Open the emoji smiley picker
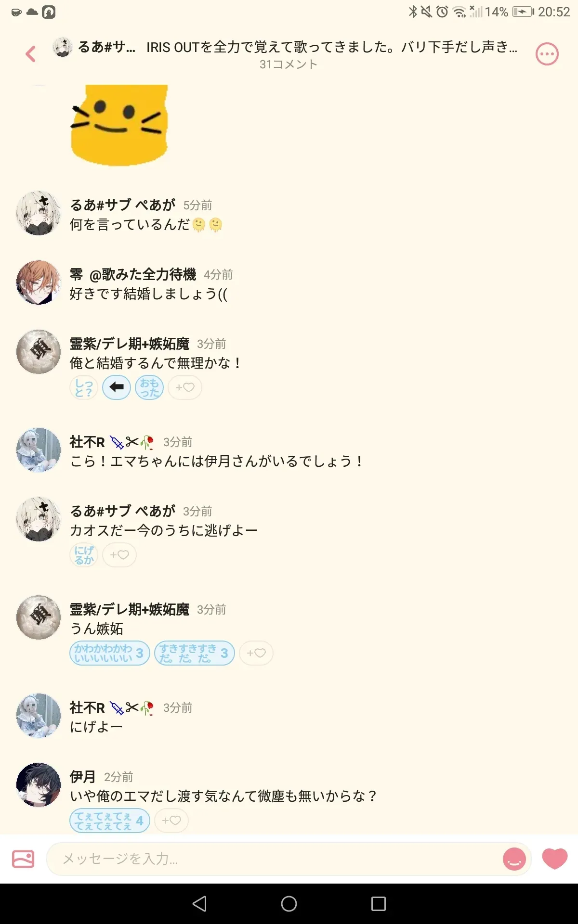 (x=514, y=859)
